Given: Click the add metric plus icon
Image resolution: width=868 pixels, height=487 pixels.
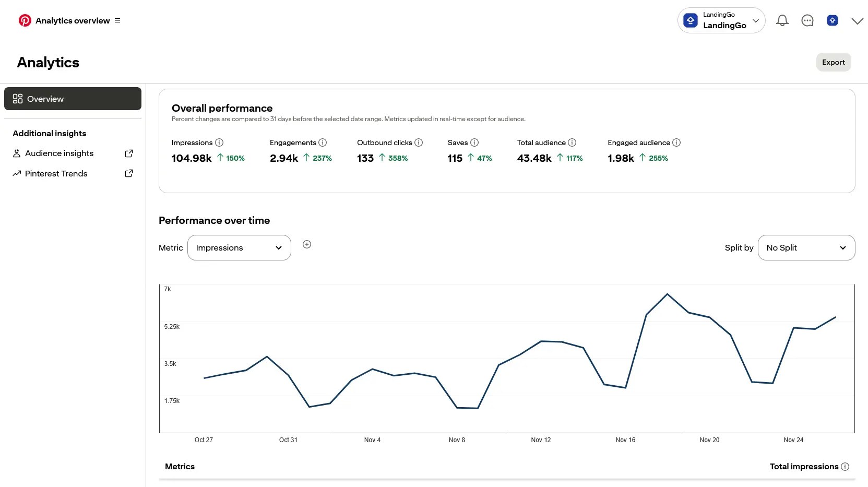Looking at the screenshot, I should 307,244.
